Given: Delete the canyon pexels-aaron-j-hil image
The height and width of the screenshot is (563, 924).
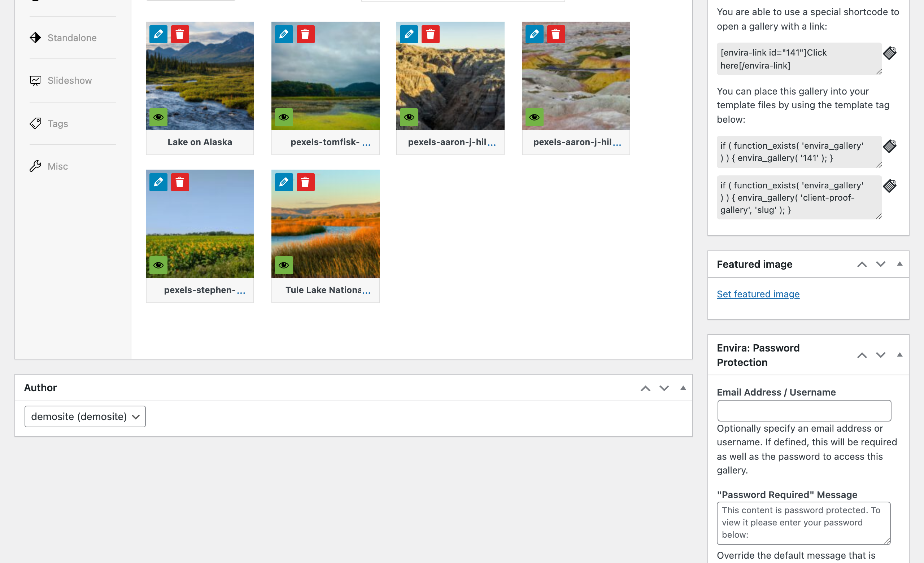Looking at the screenshot, I should [x=431, y=35].
